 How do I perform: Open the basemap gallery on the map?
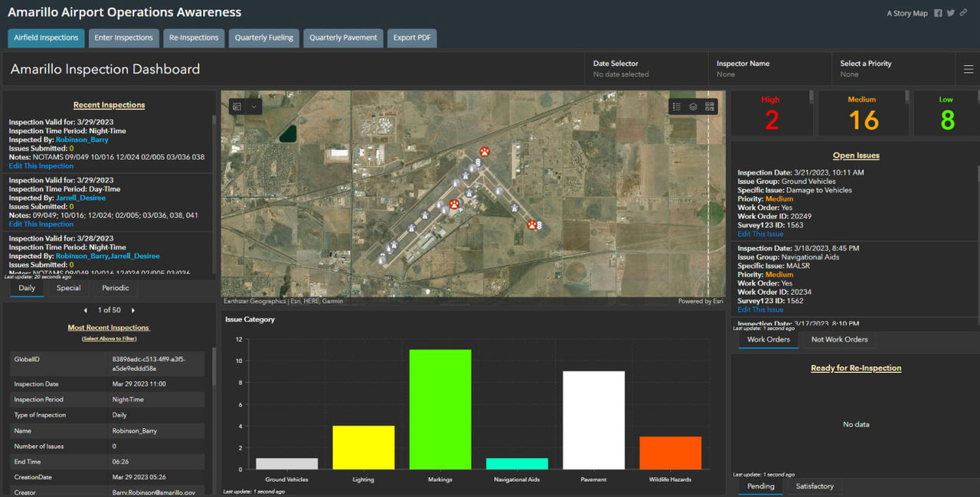tap(709, 106)
